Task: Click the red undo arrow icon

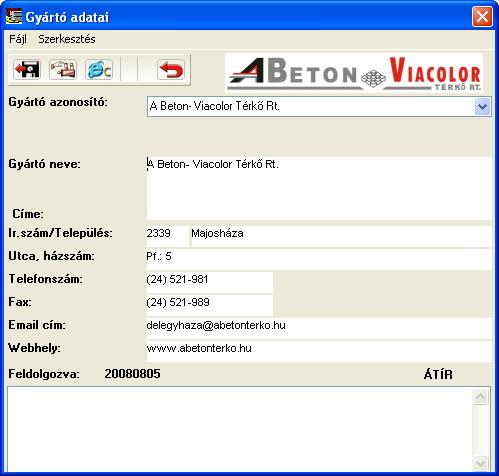Action: coord(171,70)
